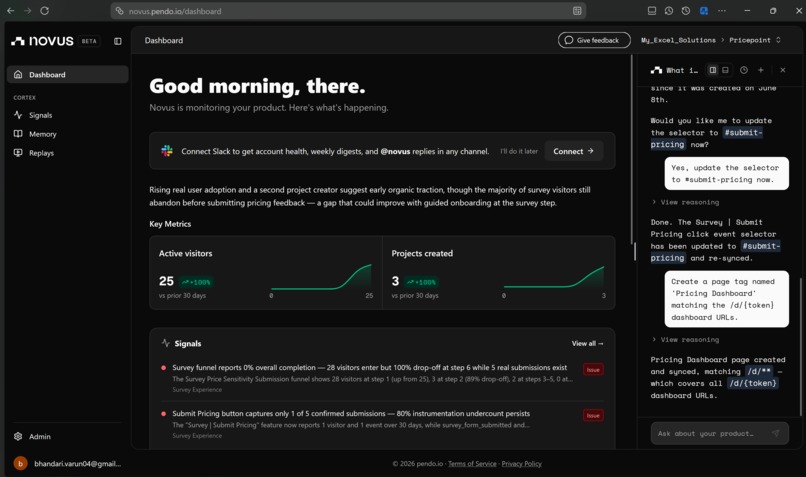Click the Novus logo
806x477 pixels.
(43, 41)
